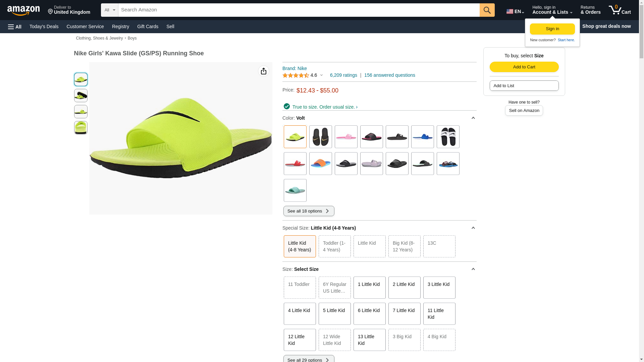Select size 13 Little Kid

click(369, 340)
